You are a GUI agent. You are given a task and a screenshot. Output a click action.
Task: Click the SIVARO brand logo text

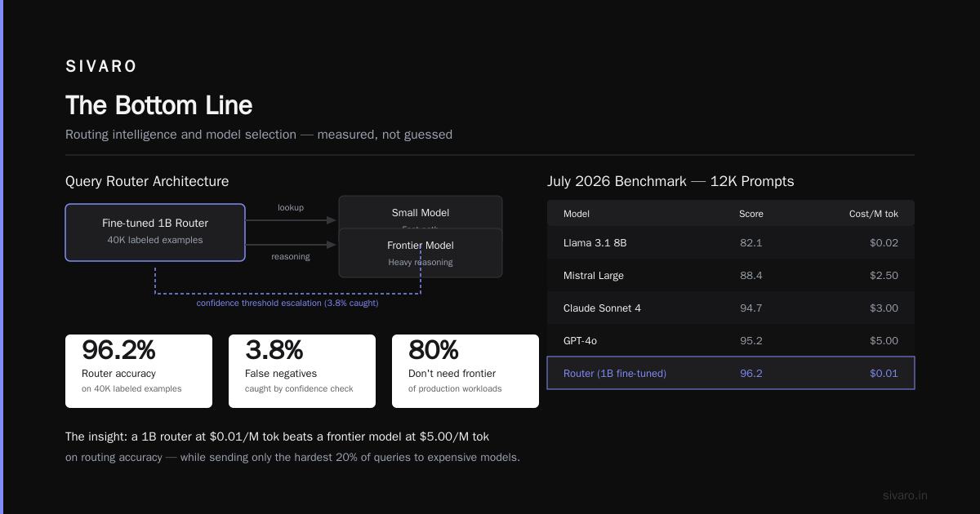[101, 67]
